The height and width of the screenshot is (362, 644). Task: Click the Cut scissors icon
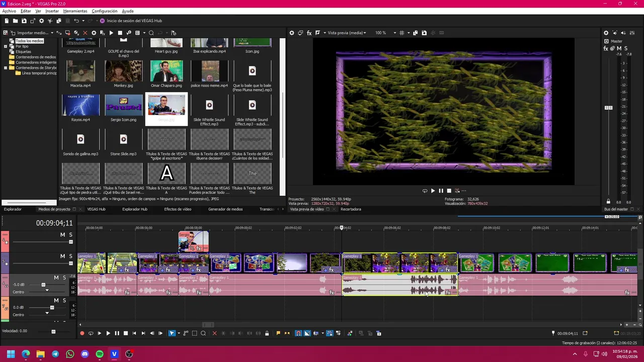[50, 21]
